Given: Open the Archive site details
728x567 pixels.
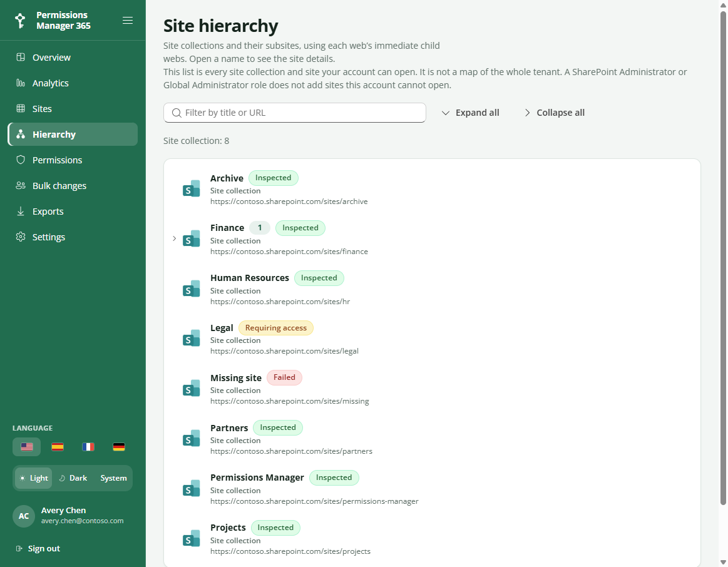Looking at the screenshot, I should click(227, 178).
